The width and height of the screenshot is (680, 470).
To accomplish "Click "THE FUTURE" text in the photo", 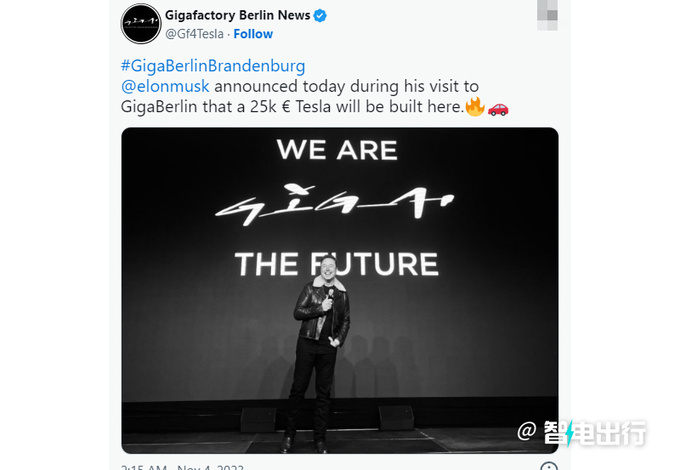I will (337, 264).
